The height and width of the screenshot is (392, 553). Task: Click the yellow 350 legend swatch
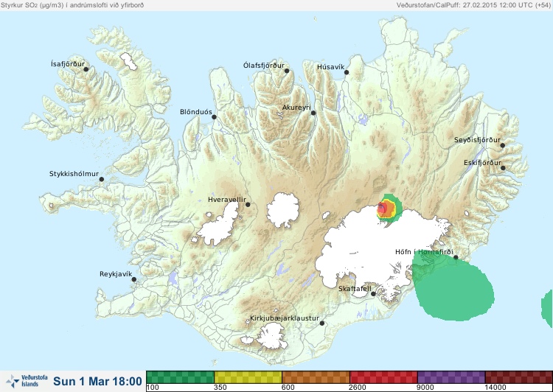click(x=248, y=377)
